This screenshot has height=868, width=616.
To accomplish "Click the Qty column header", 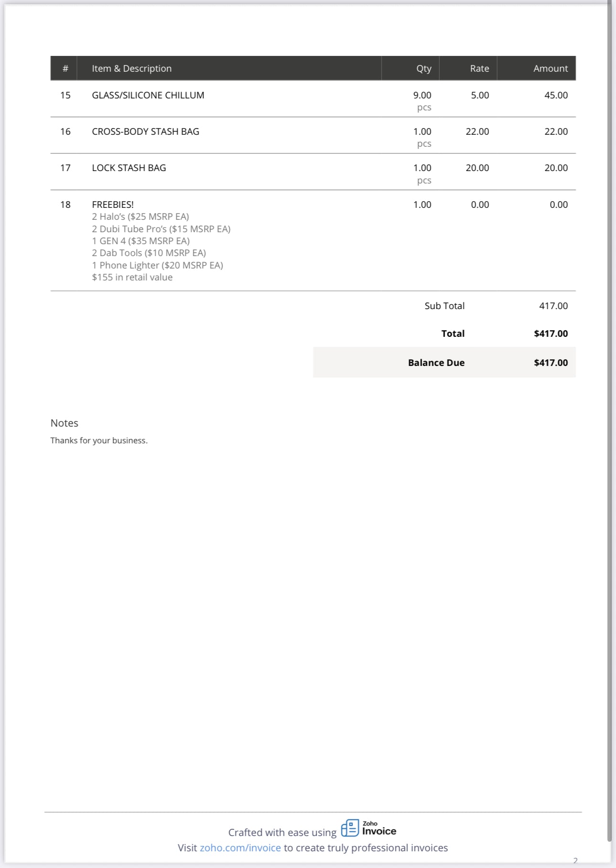I will tap(424, 68).
